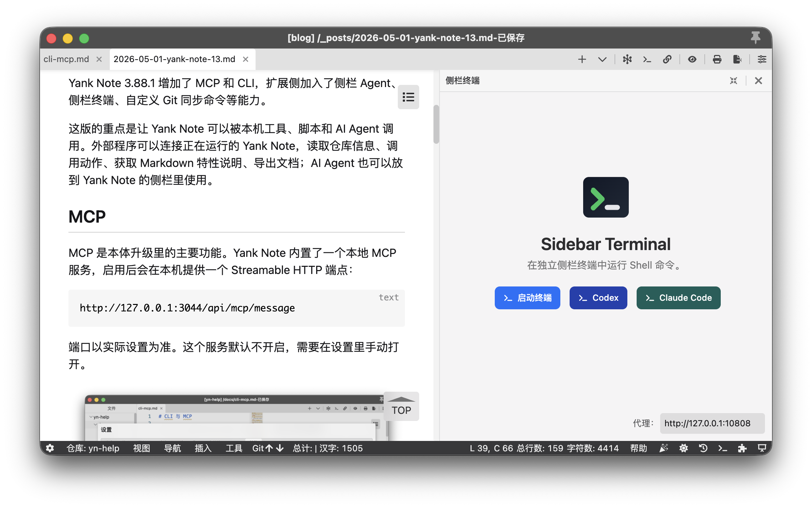Screen dimensions: 812x508
Task: Click the presentation screen icon in status bar
Action: coord(762,448)
